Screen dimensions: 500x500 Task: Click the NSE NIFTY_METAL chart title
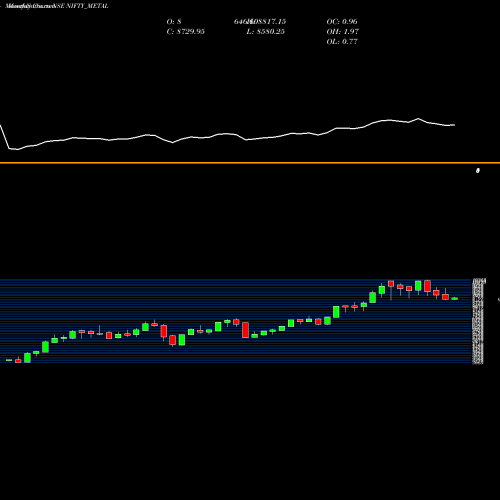(57, 6)
